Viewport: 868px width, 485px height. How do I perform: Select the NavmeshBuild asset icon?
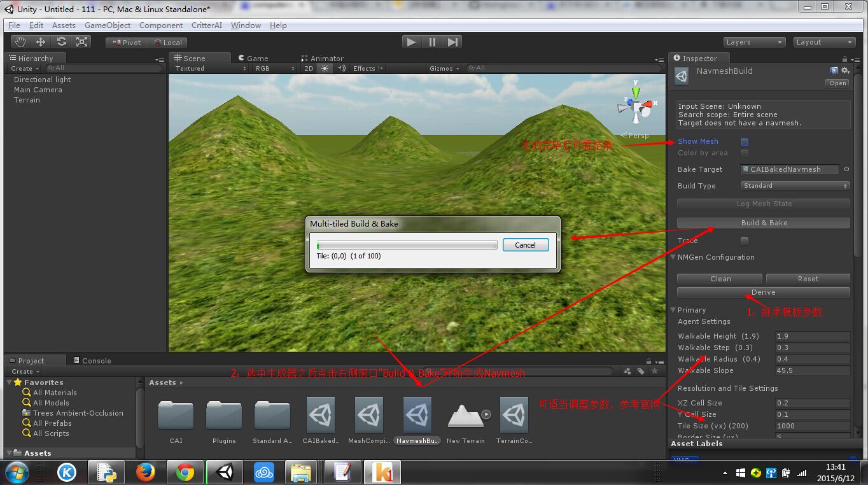pos(417,416)
